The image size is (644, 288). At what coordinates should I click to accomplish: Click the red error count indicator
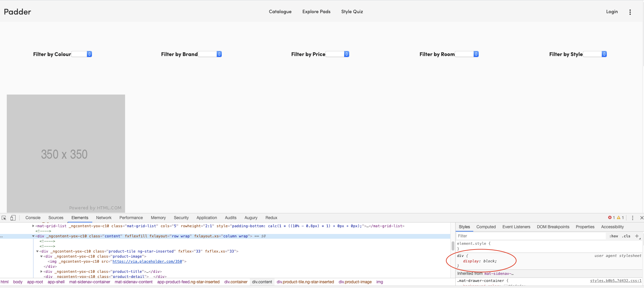pyautogui.click(x=611, y=218)
